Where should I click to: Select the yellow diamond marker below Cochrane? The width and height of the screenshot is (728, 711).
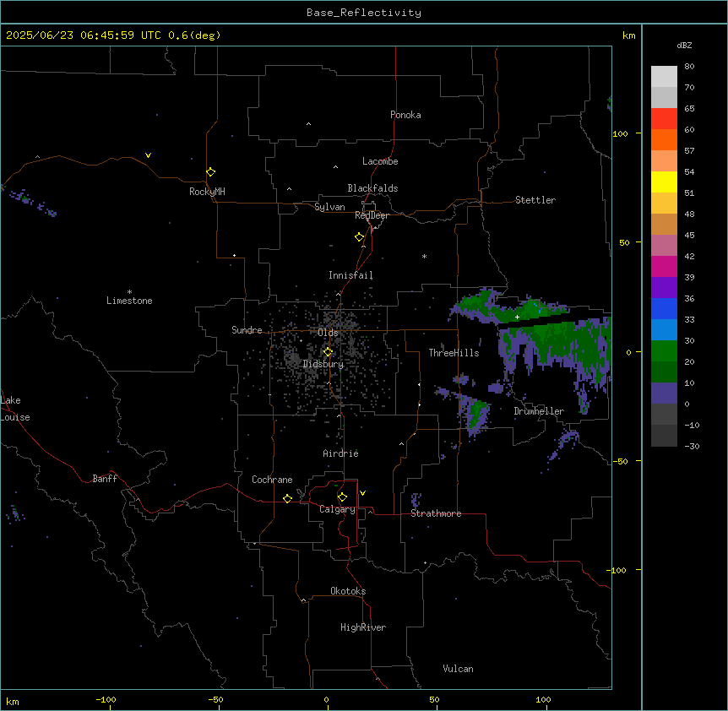point(287,498)
